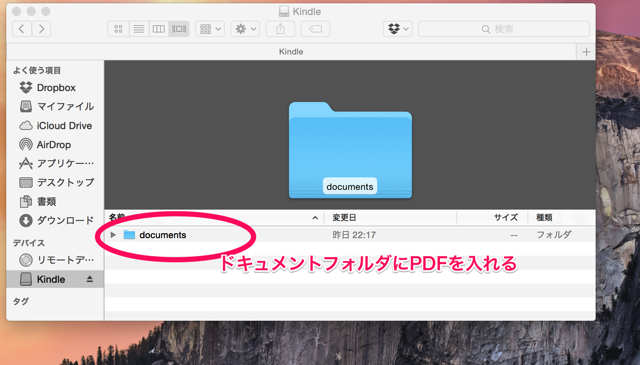
Task: Go back with the left arrow button
Action: [22, 29]
